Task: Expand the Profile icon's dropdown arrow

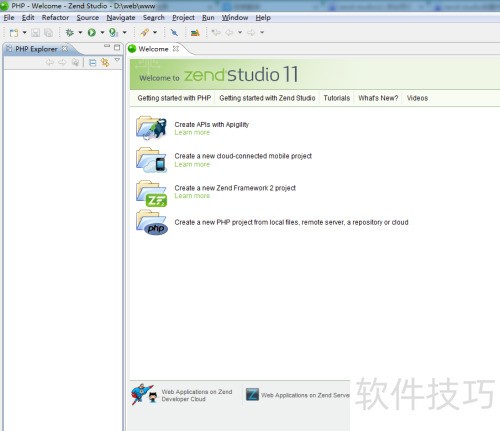Action: [125, 33]
